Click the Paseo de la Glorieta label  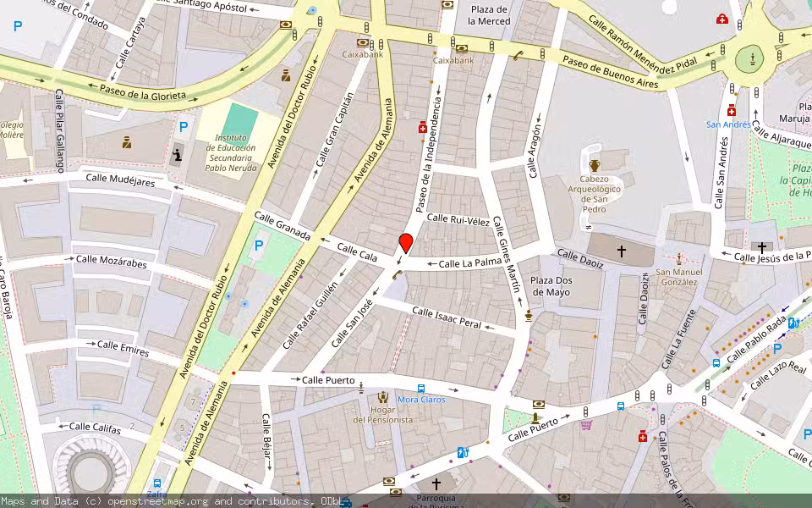click(x=142, y=91)
